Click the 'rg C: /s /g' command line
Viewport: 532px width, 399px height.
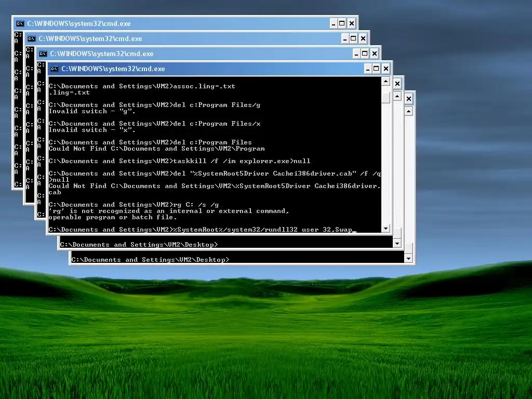click(x=134, y=205)
